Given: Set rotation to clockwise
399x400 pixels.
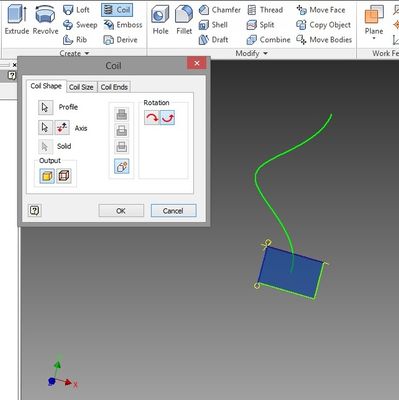Looking at the screenshot, I should (x=152, y=118).
